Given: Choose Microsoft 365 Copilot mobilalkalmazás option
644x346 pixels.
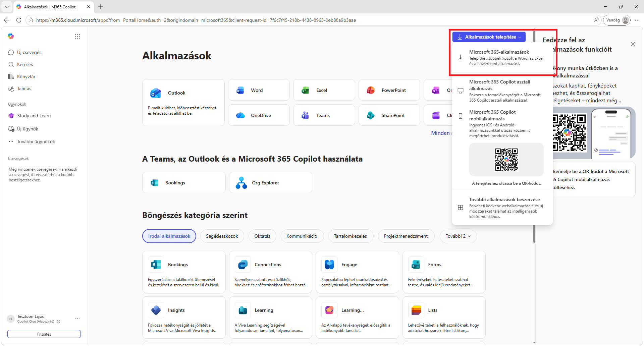Looking at the screenshot, I should [x=502, y=124].
